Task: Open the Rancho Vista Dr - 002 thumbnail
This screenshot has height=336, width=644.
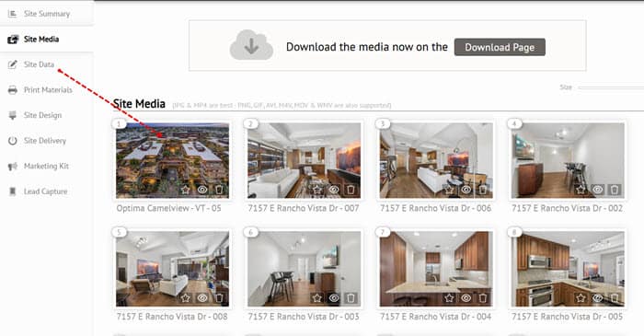Action: point(568,160)
